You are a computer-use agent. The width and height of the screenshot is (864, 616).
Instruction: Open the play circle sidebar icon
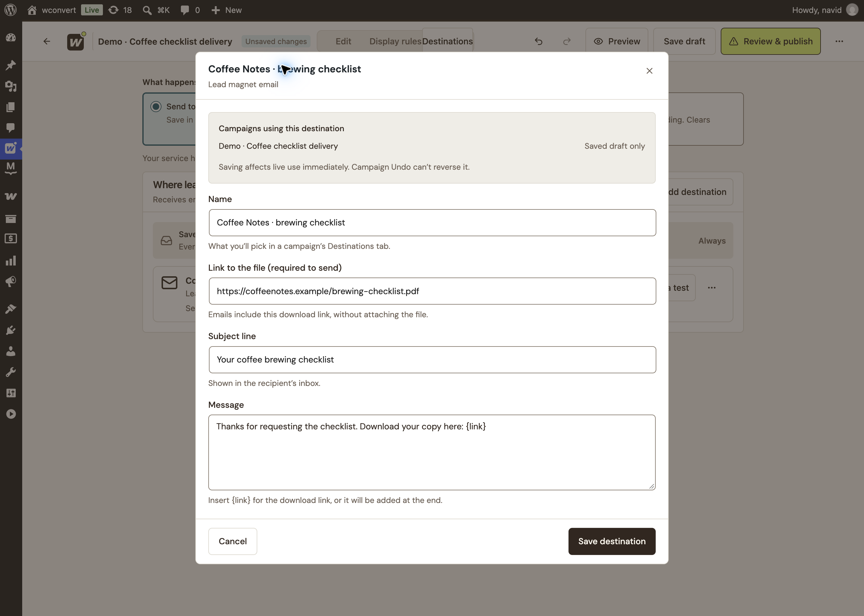(10, 414)
